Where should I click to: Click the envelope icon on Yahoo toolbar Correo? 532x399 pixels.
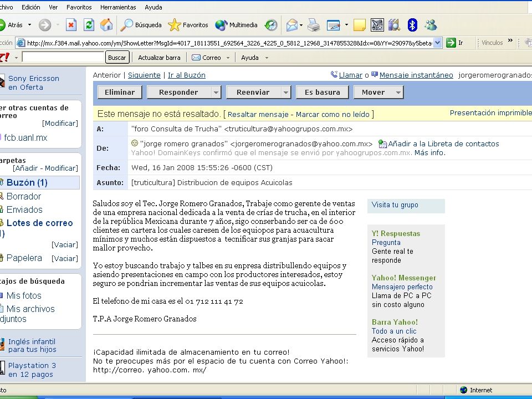point(196,58)
